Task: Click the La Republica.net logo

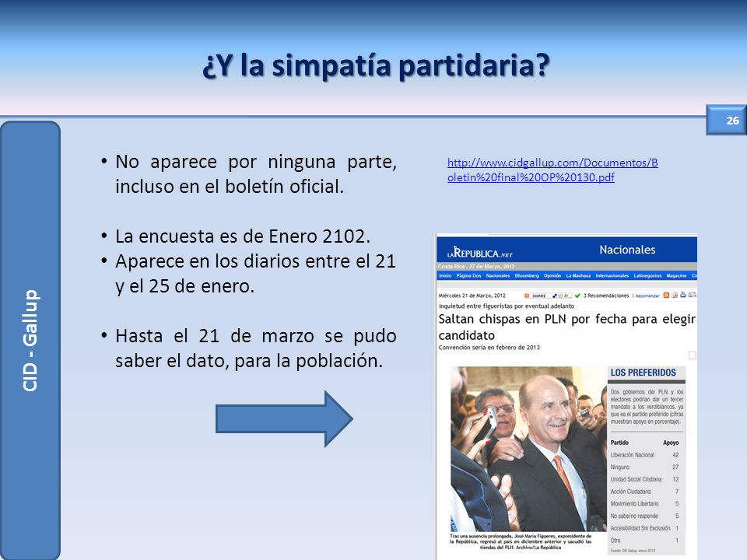Action: 480,253
